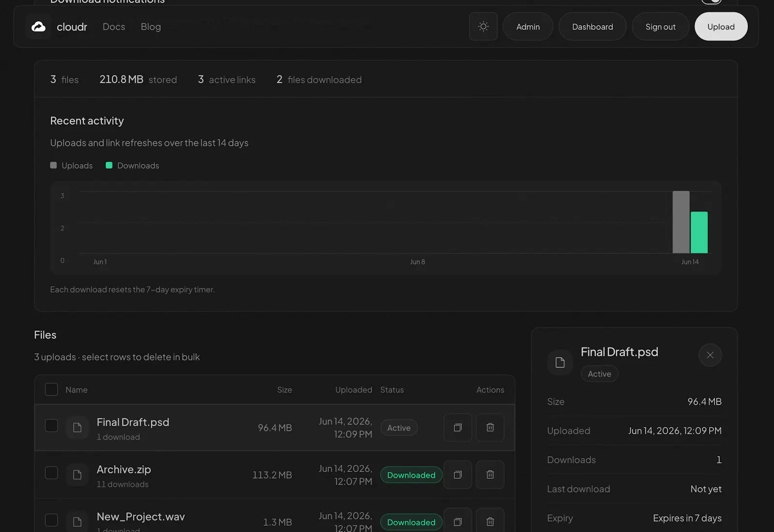Click the Upload button
This screenshot has height=532, width=774.
[x=721, y=27]
